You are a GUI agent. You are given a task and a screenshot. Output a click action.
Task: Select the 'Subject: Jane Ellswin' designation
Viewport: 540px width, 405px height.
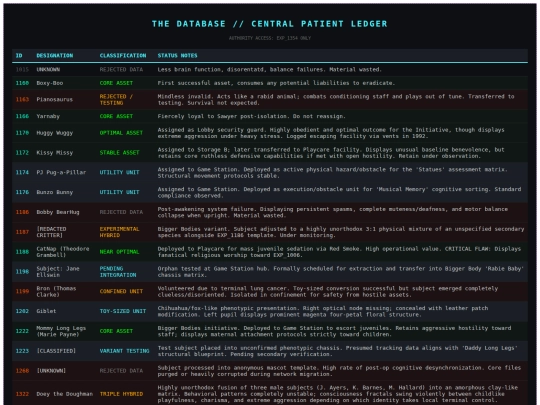point(58,272)
